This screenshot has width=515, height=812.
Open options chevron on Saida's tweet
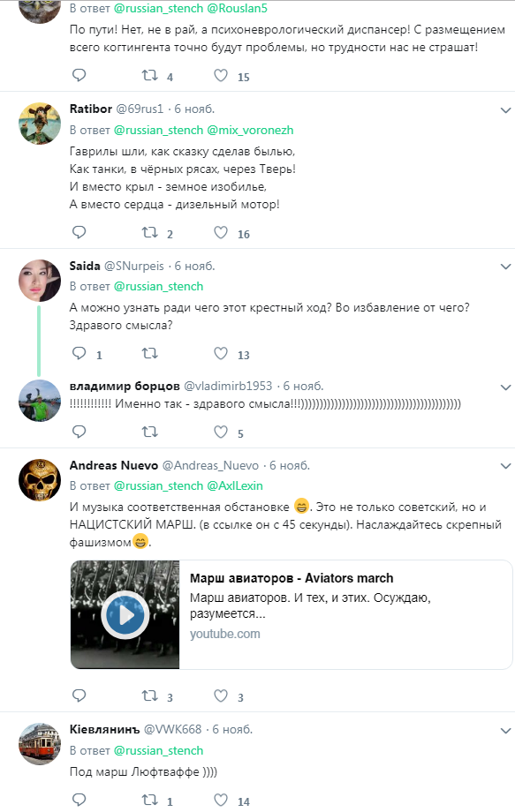click(505, 267)
